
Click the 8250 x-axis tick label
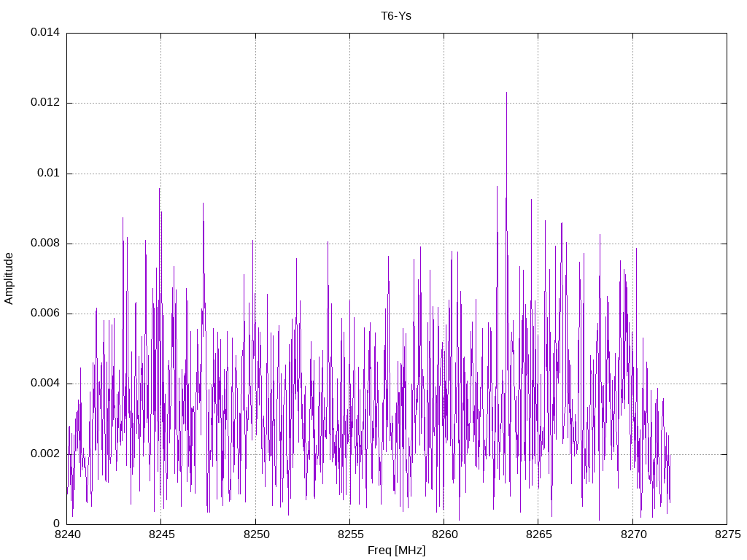(256, 534)
